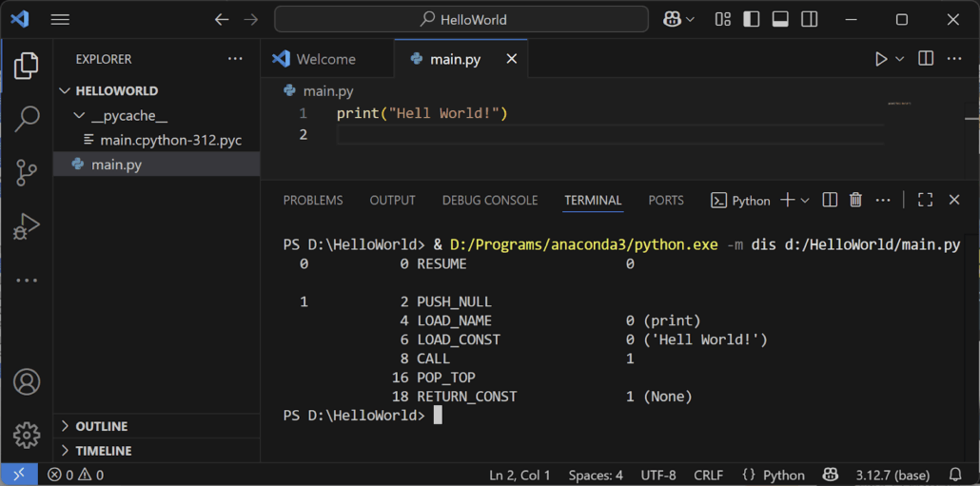Open the Source Control view

(x=27, y=172)
